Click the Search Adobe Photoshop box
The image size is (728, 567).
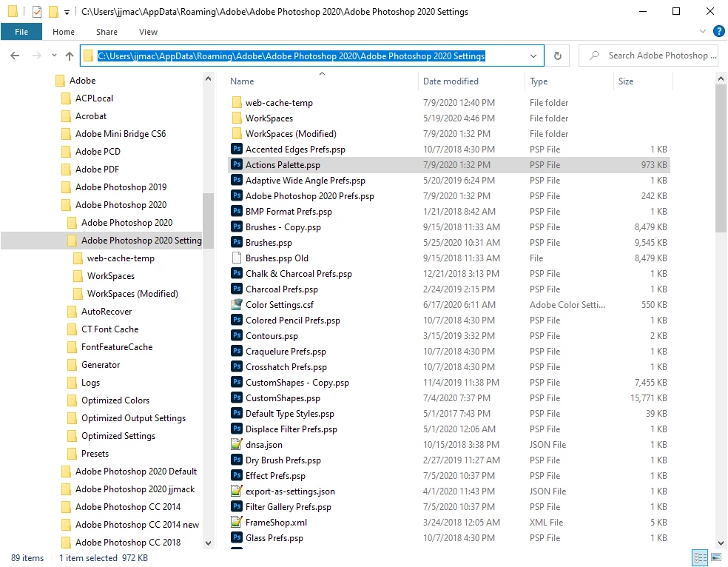click(x=649, y=56)
